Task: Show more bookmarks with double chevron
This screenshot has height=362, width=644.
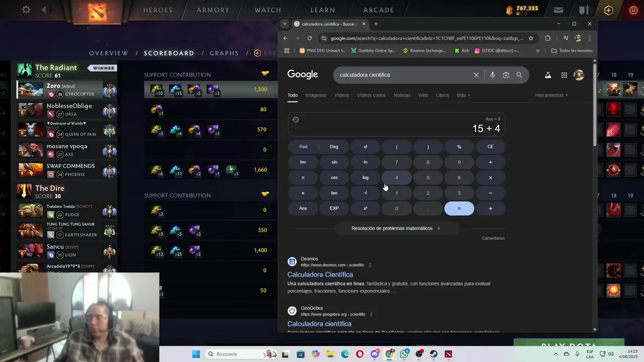Action: point(538,50)
